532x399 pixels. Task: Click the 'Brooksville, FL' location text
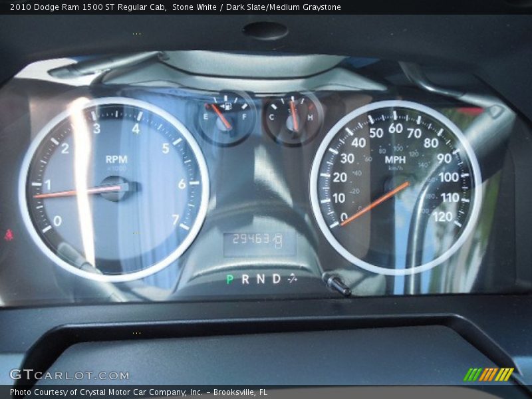click(x=240, y=392)
